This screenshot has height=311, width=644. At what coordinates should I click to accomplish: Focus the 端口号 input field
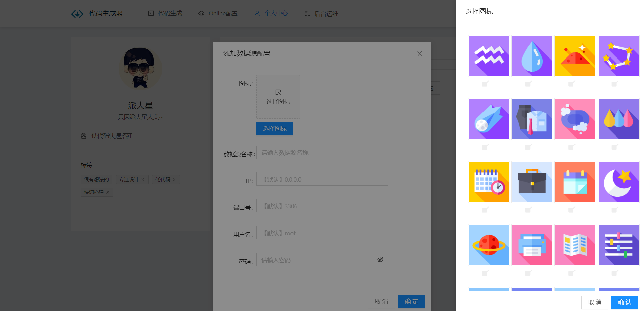tap(322, 206)
